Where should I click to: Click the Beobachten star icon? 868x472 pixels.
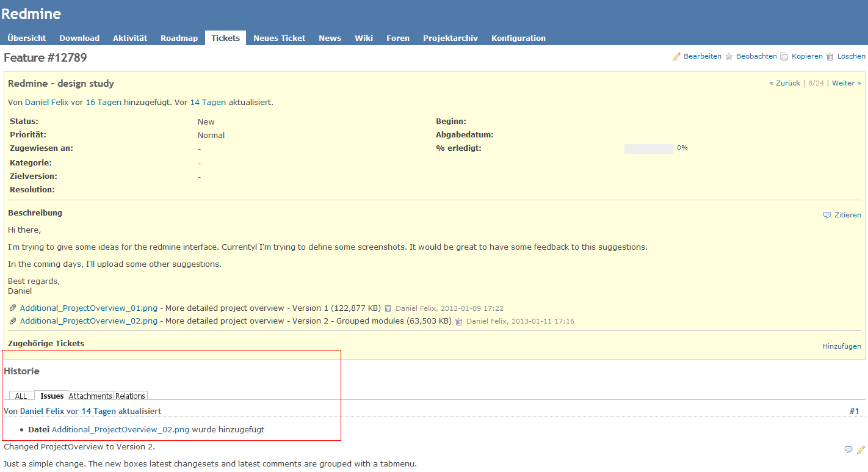point(729,56)
